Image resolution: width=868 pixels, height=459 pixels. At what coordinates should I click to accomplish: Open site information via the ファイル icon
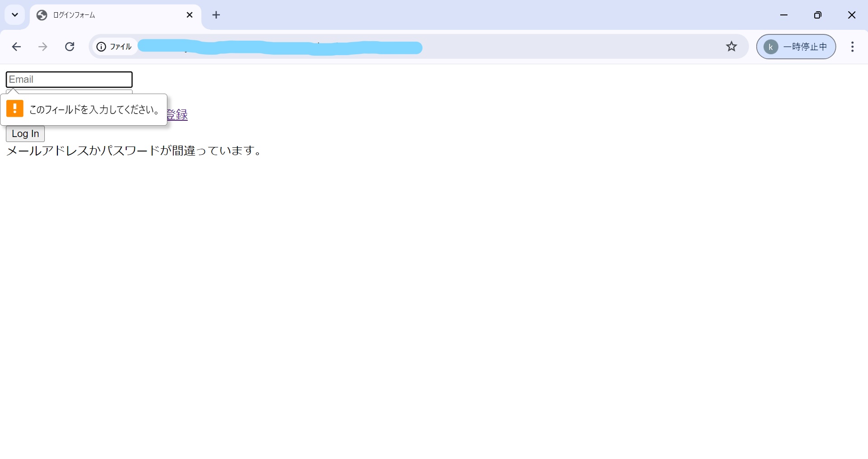(x=100, y=47)
